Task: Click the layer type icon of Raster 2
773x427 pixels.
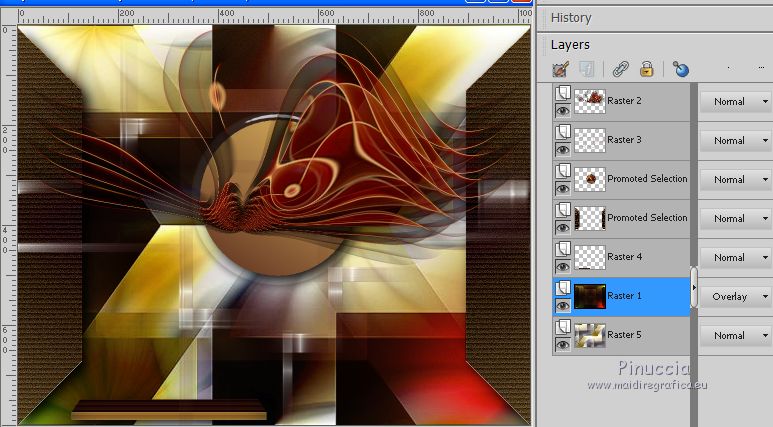Action: 563,93
